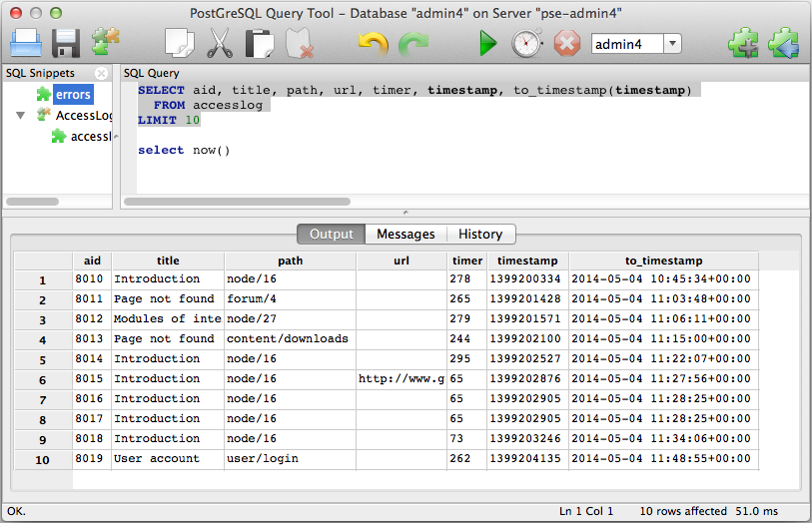Close the SQL Snippets panel

coord(102,73)
